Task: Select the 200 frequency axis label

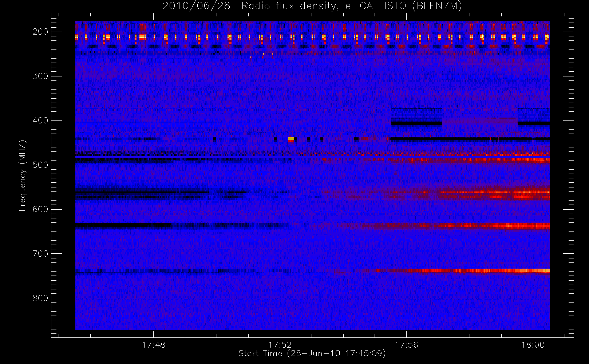Action: (x=40, y=32)
